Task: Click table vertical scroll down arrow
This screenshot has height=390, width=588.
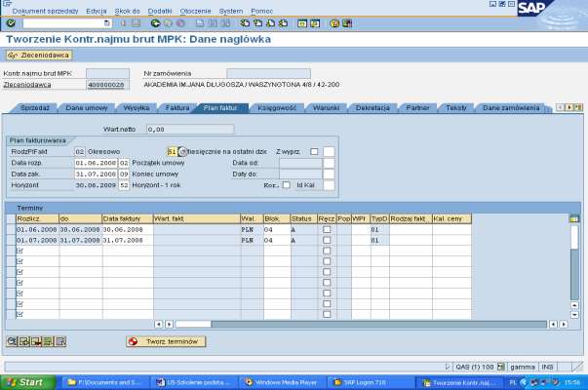Action: [x=574, y=315]
